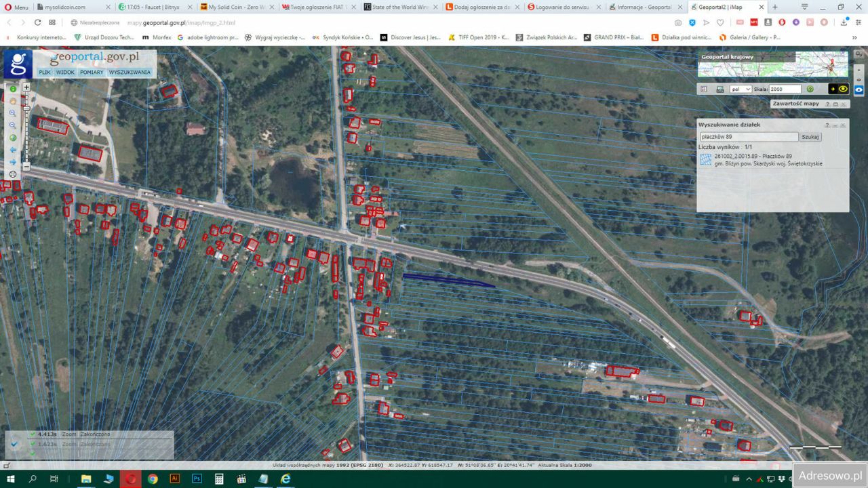
Task: Switch to State of the World browser tab
Action: click(399, 7)
